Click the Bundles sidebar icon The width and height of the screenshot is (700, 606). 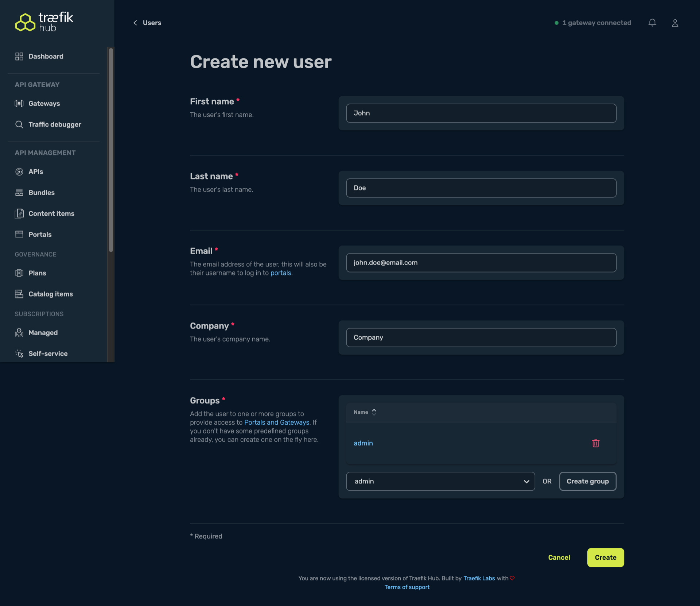[19, 193]
